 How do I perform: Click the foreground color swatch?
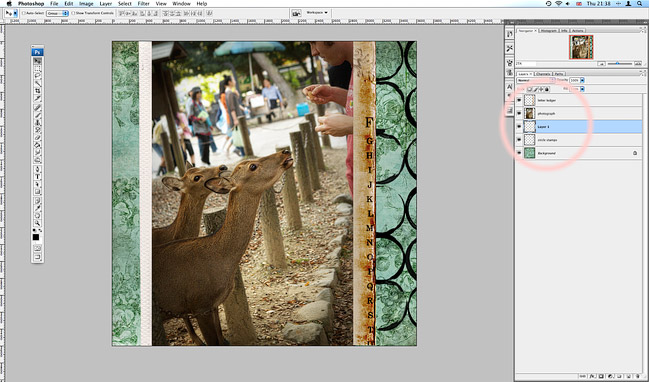[36, 237]
